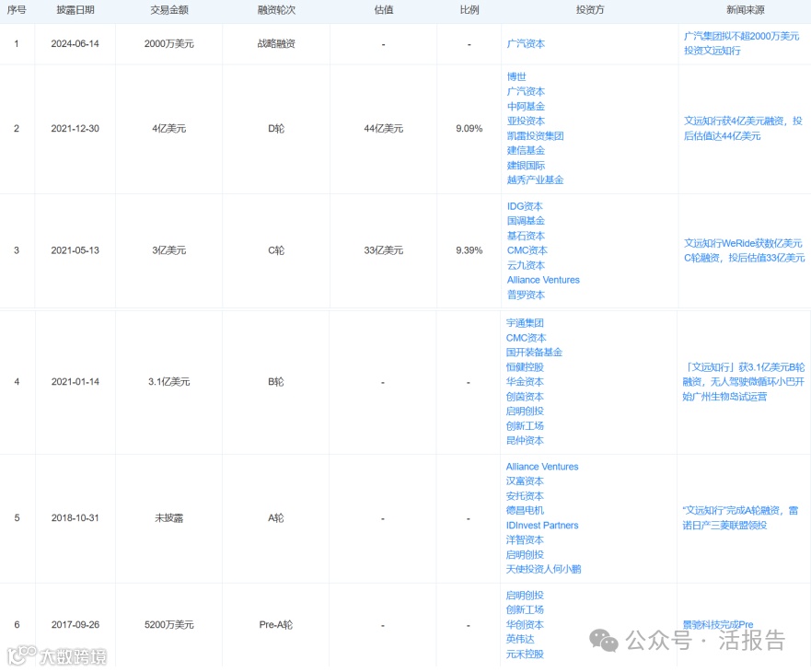
Task: Open news link 文远知行WeRide获数亿美元C轮融资
Action: (744, 250)
